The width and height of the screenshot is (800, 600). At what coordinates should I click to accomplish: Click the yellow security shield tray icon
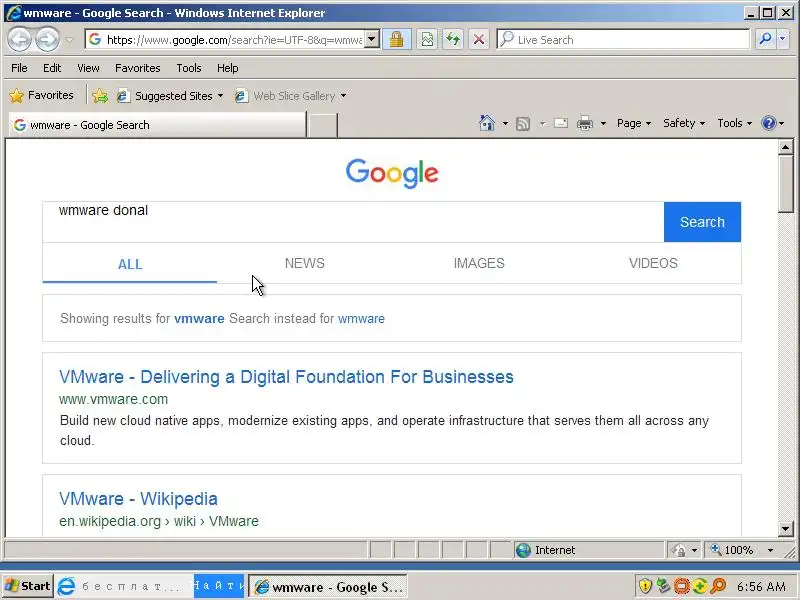point(645,586)
